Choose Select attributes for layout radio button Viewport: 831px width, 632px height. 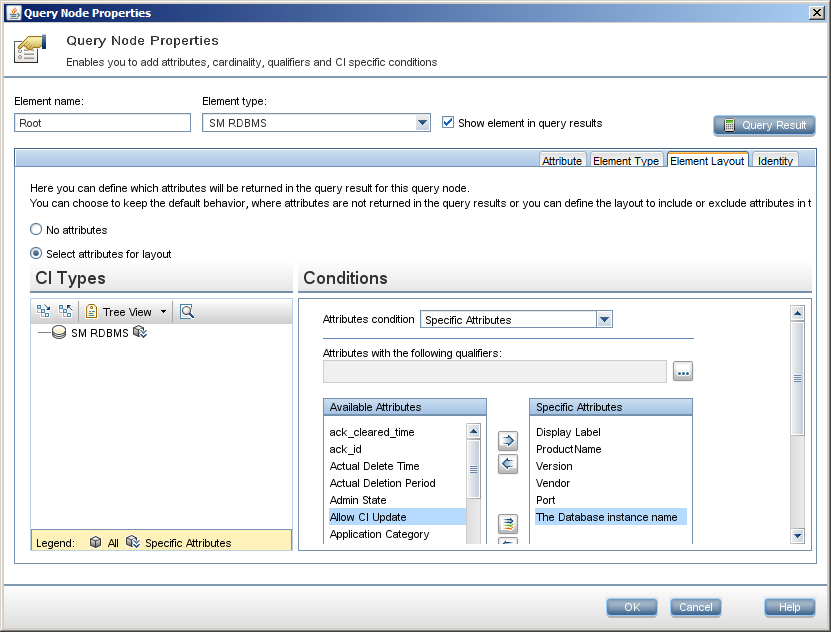[x=36, y=253]
